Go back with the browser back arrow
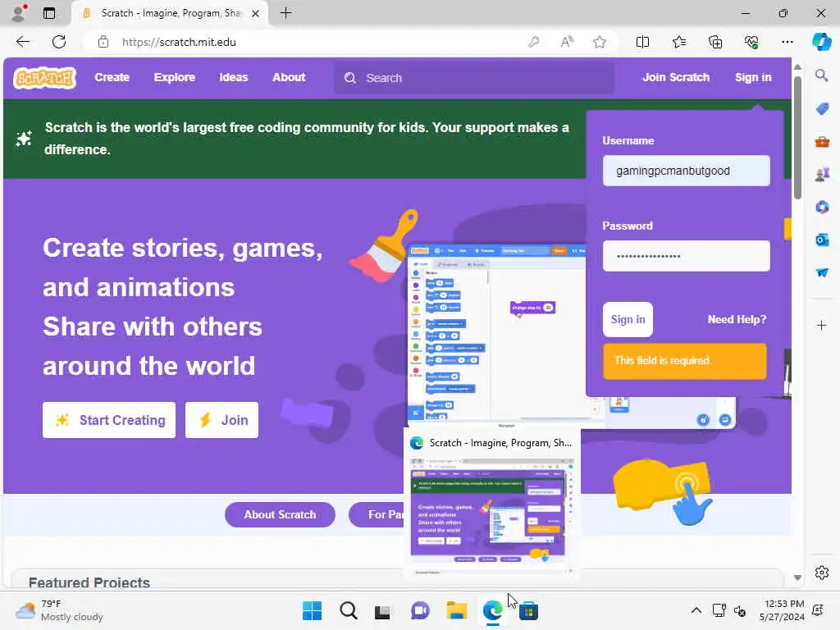 (22, 42)
